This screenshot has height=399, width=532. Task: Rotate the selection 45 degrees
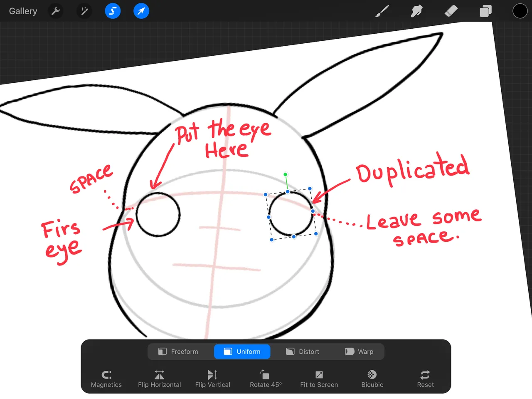(266, 379)
